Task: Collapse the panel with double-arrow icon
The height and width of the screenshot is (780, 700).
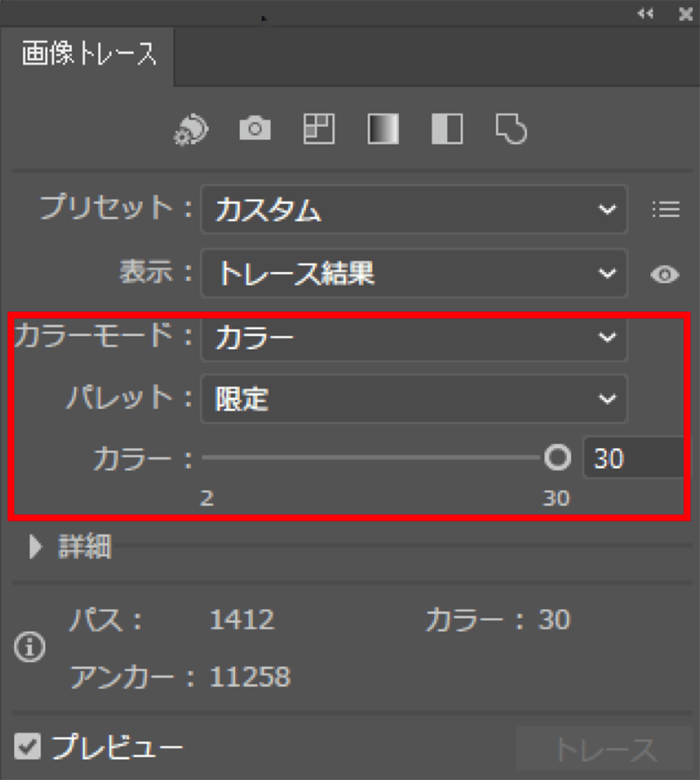Action: (646, 13)
